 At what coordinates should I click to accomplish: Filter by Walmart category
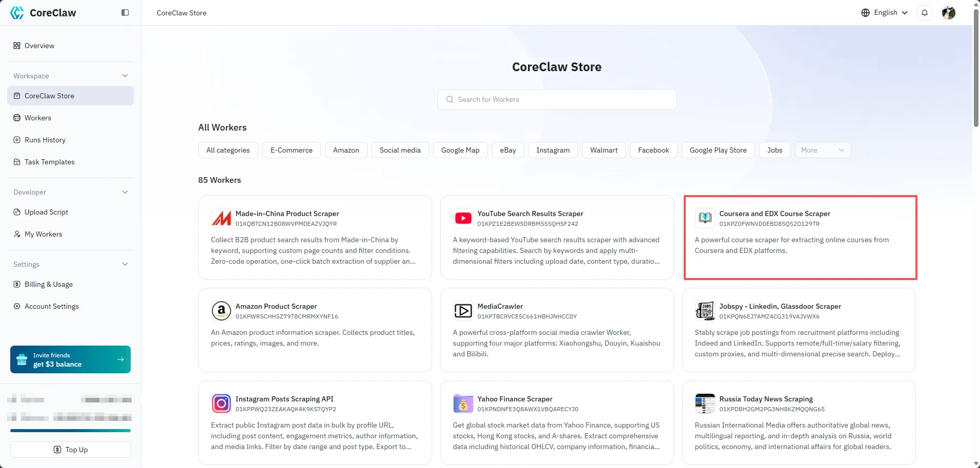point(604,150)
